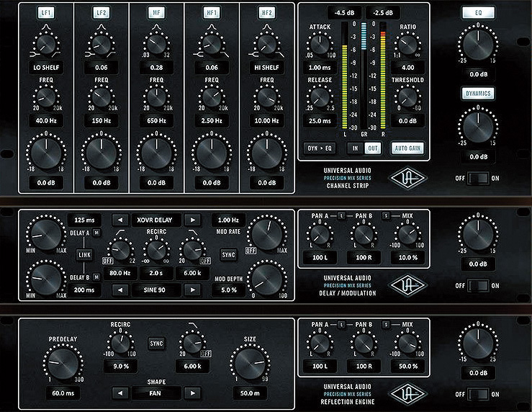Toggle the LF2 band enable button
Image resolution: width=532 pixels, height=412 pixels.
pos(101,13)
